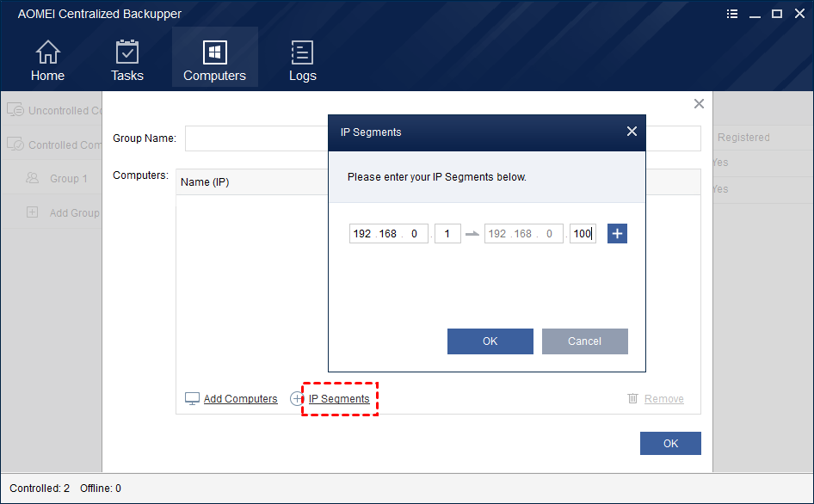Viewport: 814px width, 504px height.
Task: Select Uncontrolled Computers in sidebar
Action: pos(52,110)
